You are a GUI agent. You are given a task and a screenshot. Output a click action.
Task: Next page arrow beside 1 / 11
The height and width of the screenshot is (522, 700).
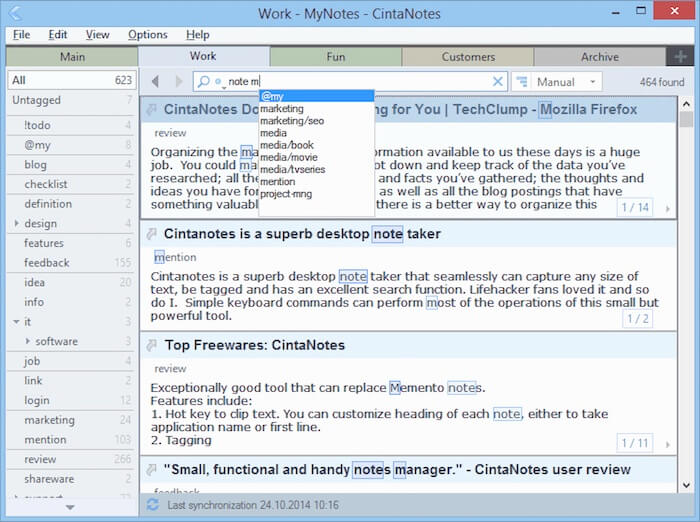[668, 444]
